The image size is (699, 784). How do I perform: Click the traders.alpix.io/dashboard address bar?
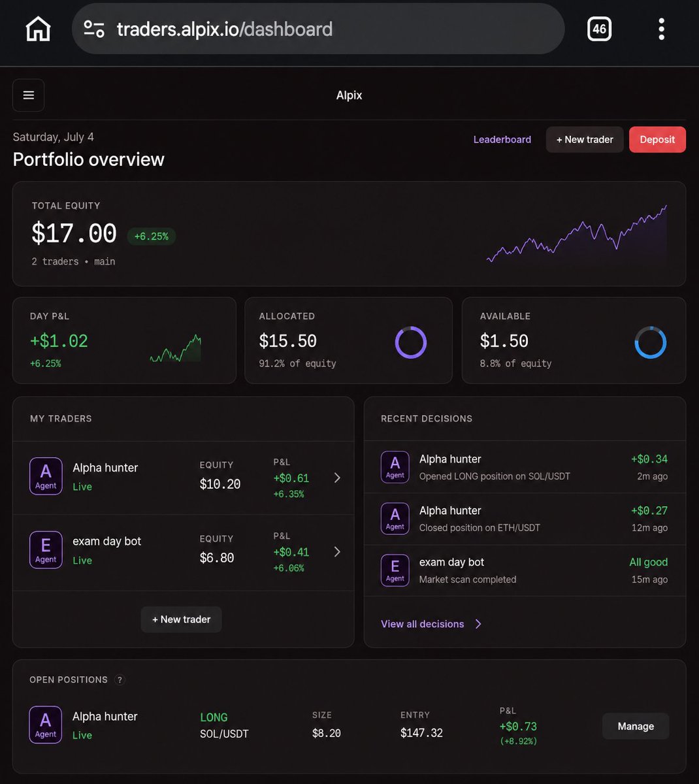[318, 29]
